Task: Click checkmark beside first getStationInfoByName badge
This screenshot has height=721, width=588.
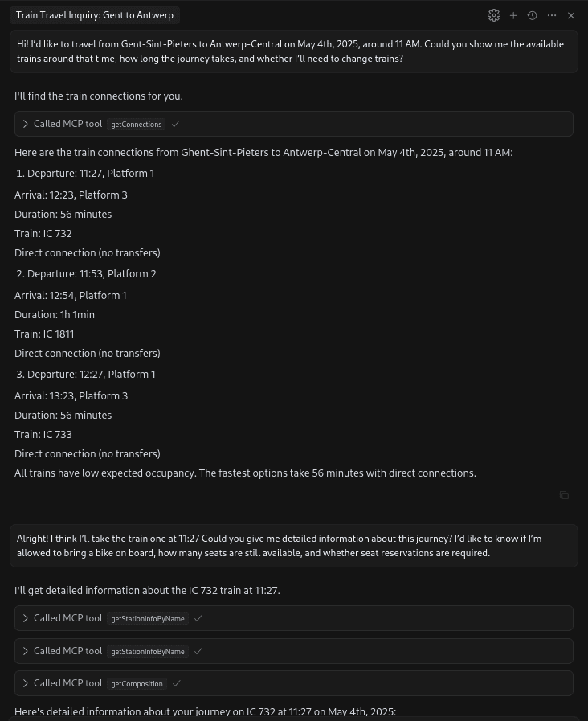Action: click(x=198, y=618)
